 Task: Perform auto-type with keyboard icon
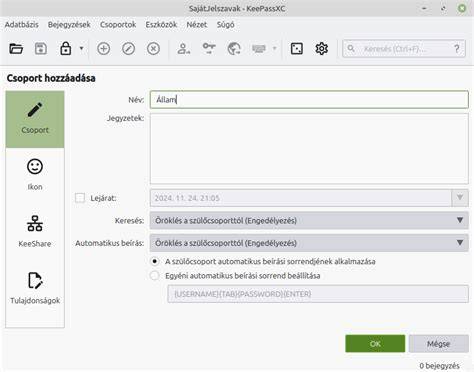pos(259,49)
